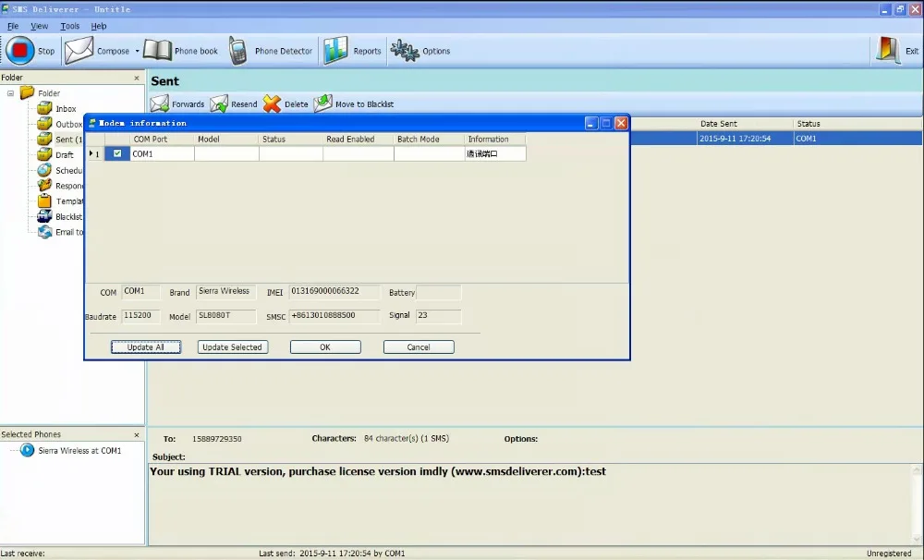Click the Exit door icon

tap(887, 51)
